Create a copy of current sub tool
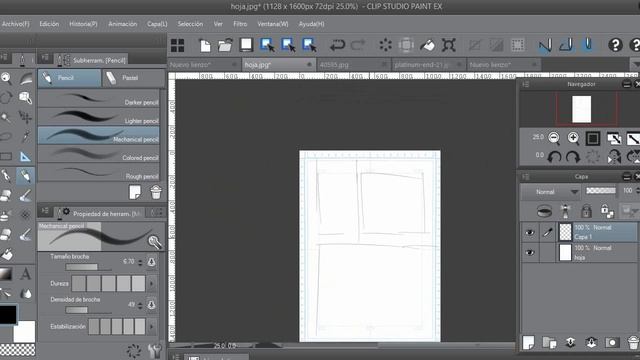This screenshot has height=360, width=640. tap(135, 192)
